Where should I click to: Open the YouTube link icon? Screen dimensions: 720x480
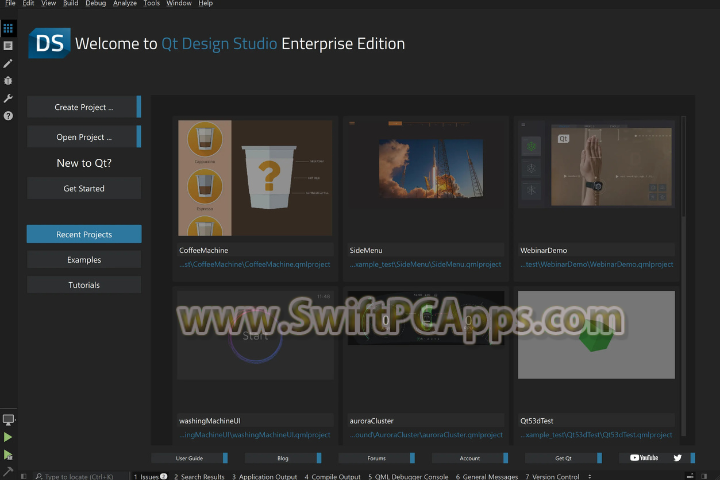pyautogui.click(x=644, y=457)
